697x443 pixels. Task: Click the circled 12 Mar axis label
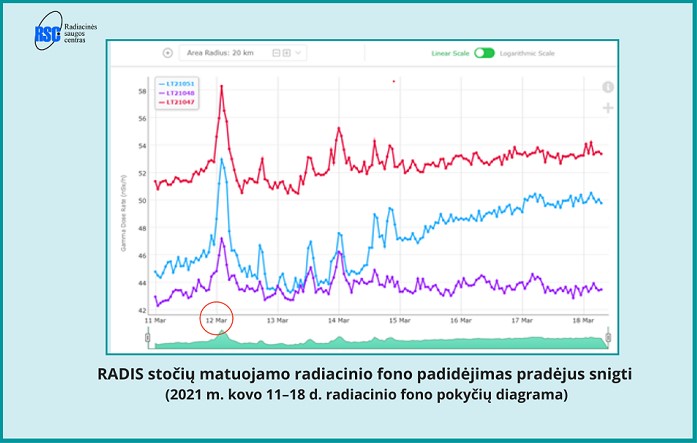(x=217, y=320)
